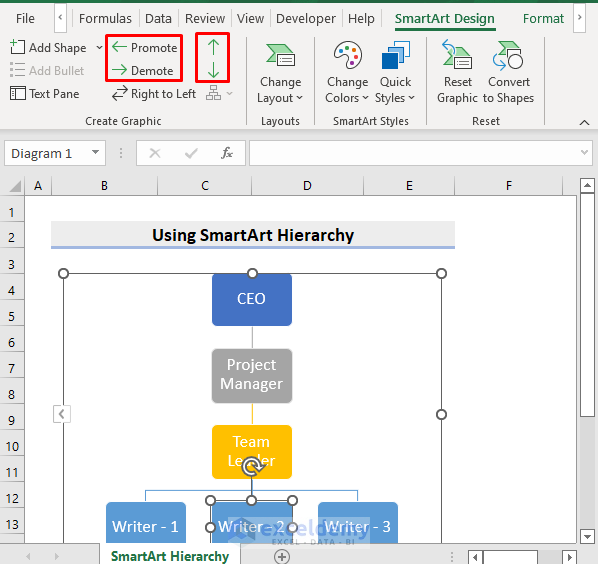Promote the selected shape
Screen dimensions: 598x564
[145, 48]
